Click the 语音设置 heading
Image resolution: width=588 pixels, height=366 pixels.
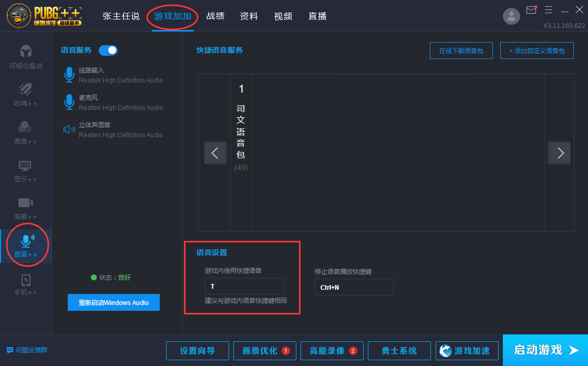tap(212, 252)
